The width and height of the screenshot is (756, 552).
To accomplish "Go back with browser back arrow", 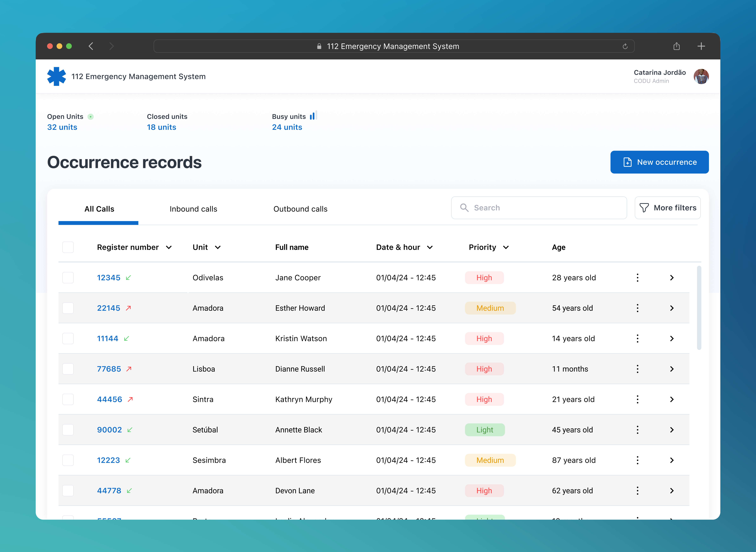I will [x=91, y=46].
